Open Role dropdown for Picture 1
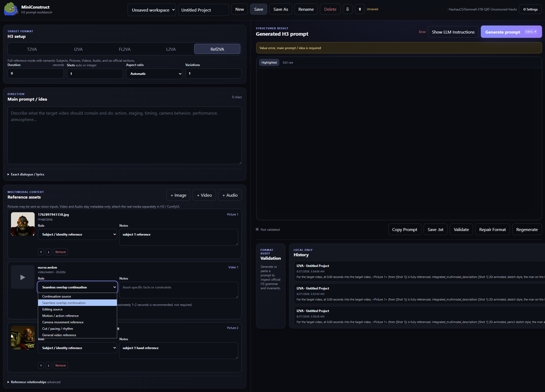Image resolution: width=545 pixels, height=392 pixels. point(77,235)
